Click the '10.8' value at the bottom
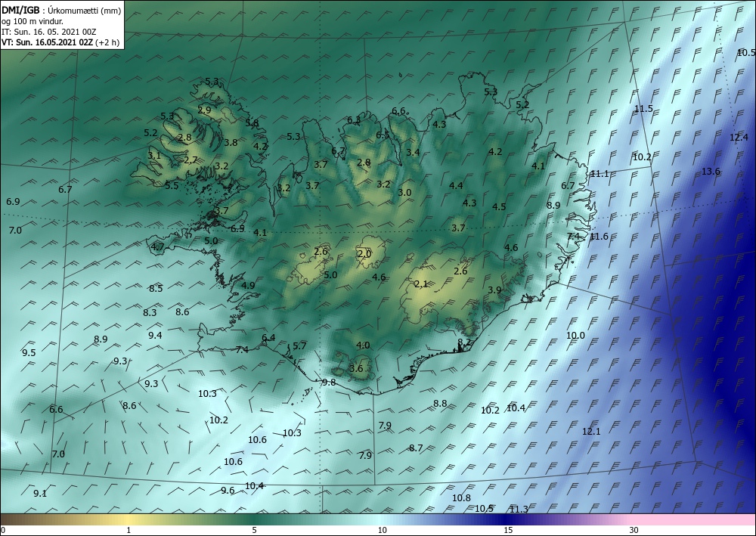The image size is (756, 536). tap(461, 498)
